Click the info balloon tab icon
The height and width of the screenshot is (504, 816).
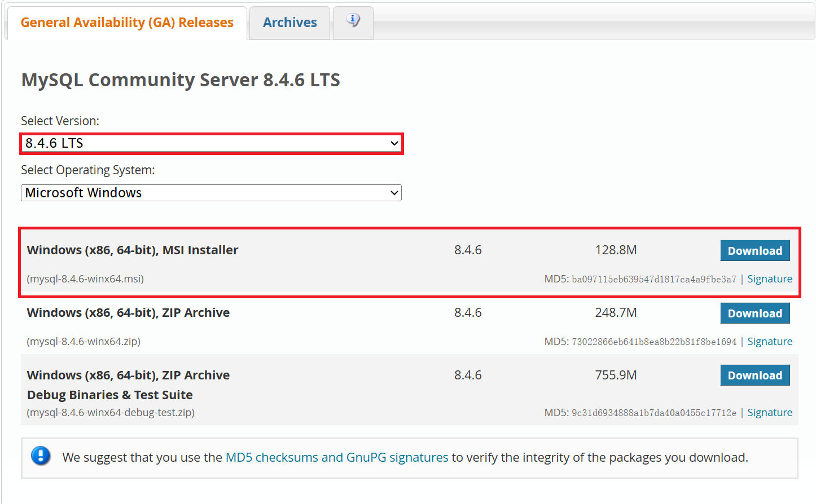click(353, 20)
